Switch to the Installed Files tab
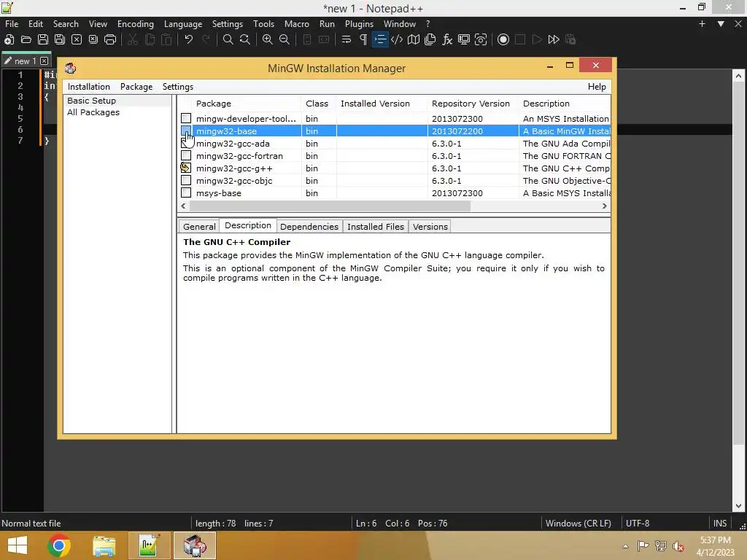The image size is (747, 560). pyautogui.click(x=376, y=227)
